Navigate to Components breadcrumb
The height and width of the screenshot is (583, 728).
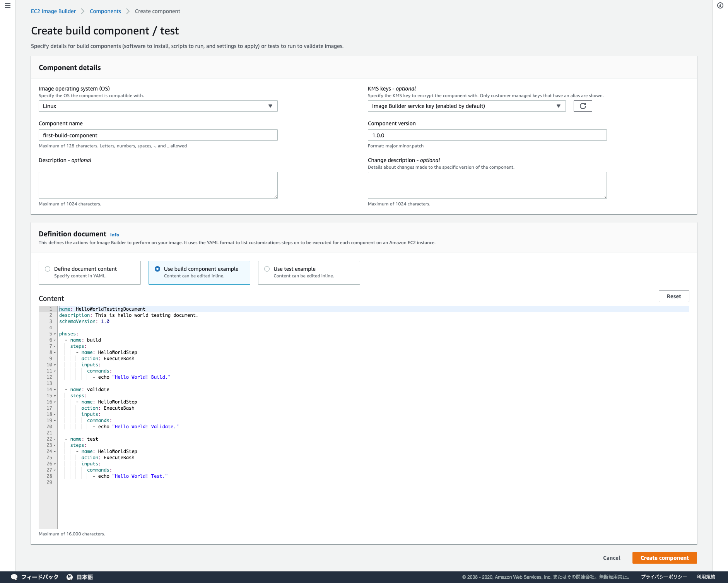105,11
